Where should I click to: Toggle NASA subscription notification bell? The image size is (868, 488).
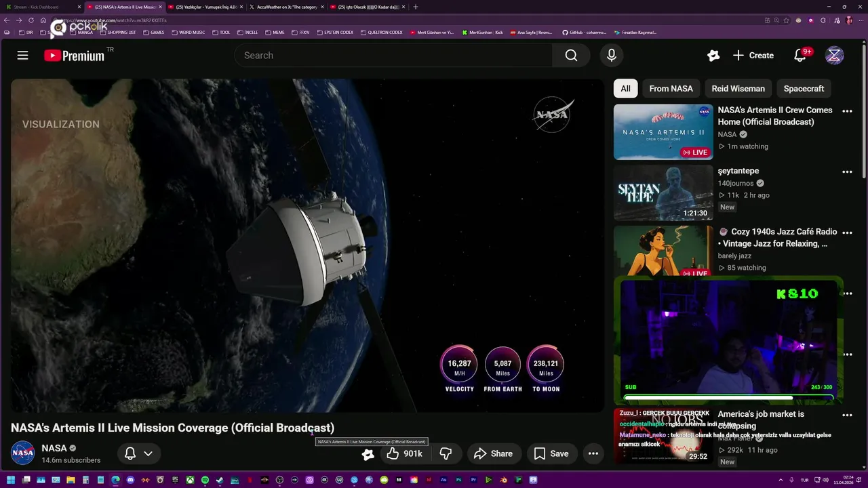[x=130, y=453]
